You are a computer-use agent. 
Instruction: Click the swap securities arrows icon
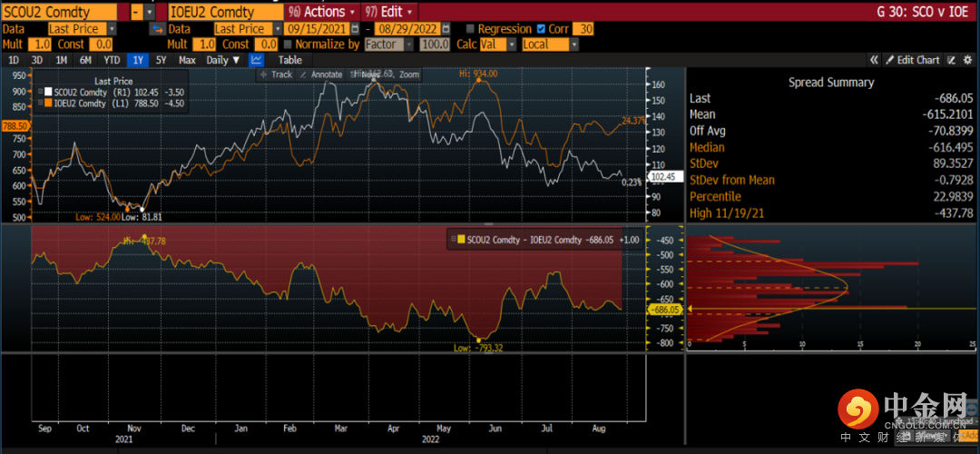(156, 29)
